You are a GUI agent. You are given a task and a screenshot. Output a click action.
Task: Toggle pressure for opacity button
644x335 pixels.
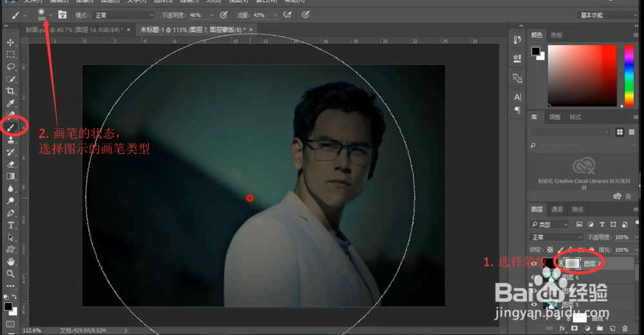click(223, 15)
